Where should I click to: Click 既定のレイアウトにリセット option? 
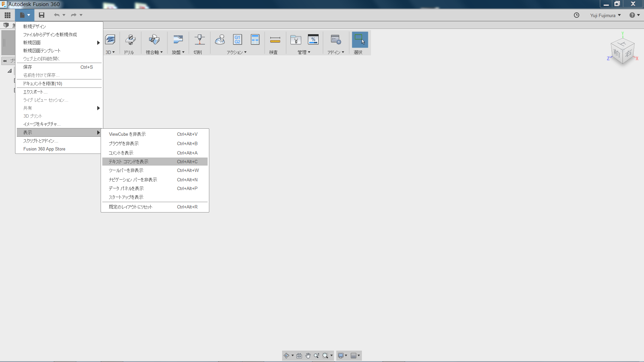155,207
